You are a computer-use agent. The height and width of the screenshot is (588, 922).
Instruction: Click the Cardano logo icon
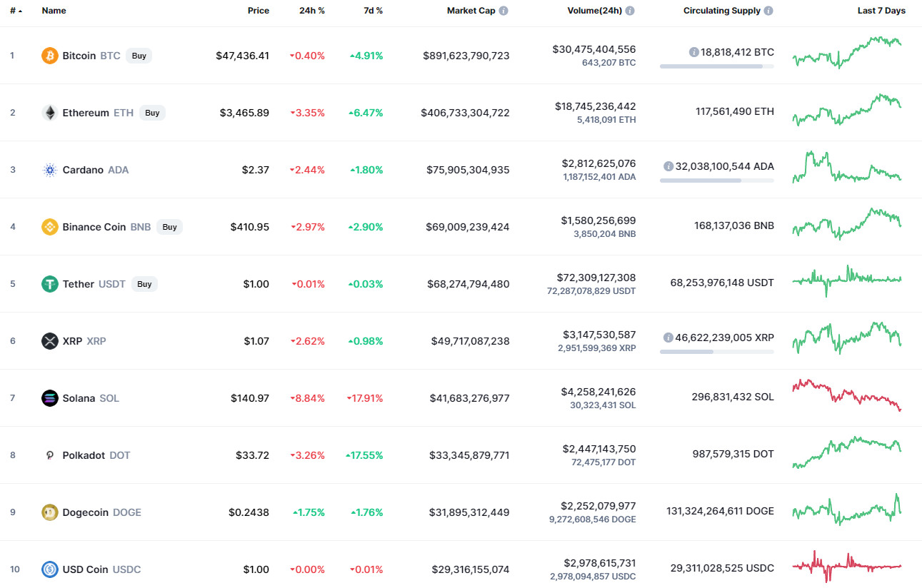[x=50, y=170]
